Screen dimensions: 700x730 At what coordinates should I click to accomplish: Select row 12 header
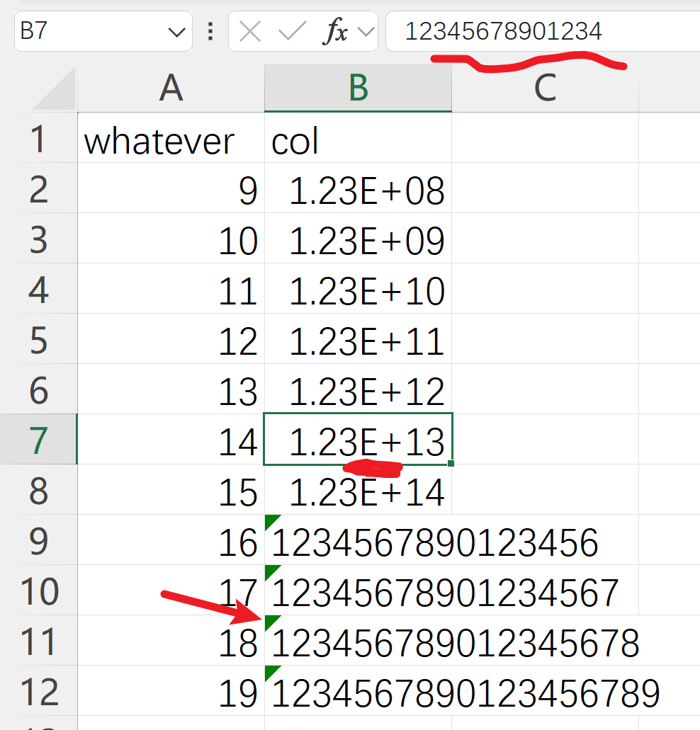tap(38, 691)
